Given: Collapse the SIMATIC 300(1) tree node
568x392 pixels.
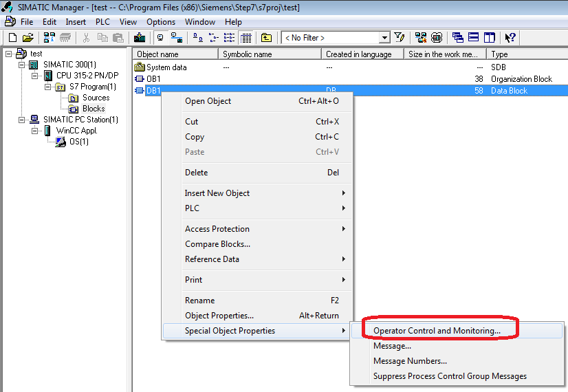Looking at the screenshot, I should 21,65.
